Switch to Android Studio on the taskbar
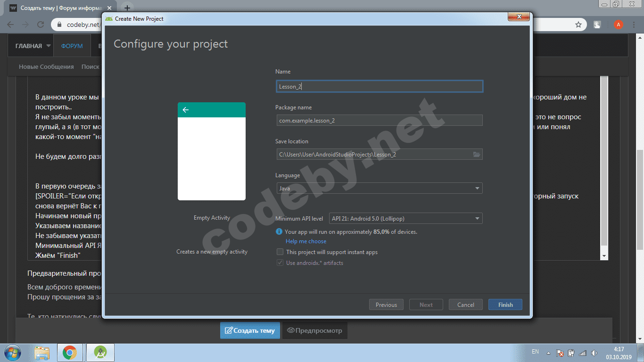The image size is (644, 362). coord(99,353)
